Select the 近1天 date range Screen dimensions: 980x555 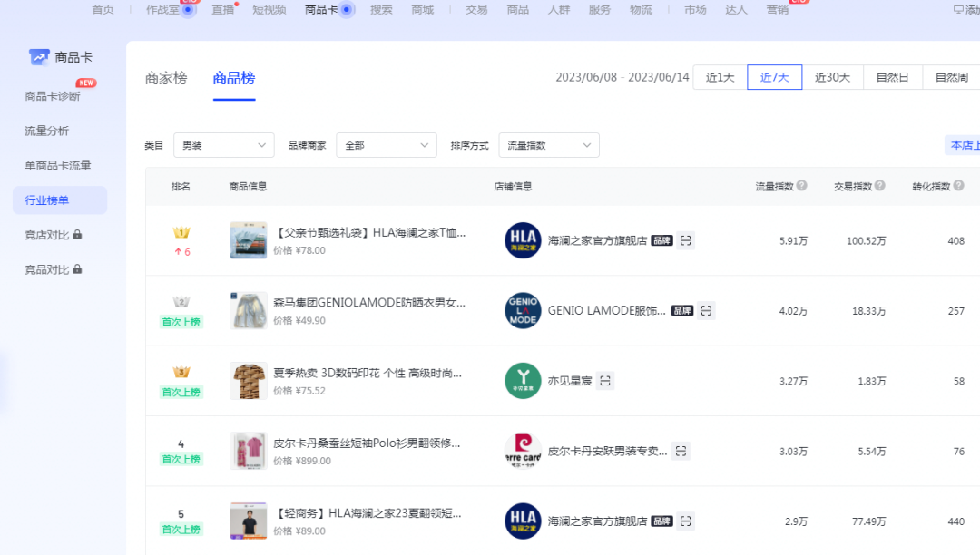point(720,77)
